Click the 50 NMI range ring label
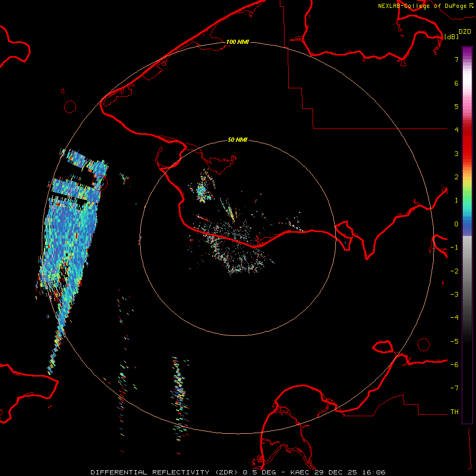The height and width of the screenshot is (476, 476). pyautogui.click(x=237, y=140)
